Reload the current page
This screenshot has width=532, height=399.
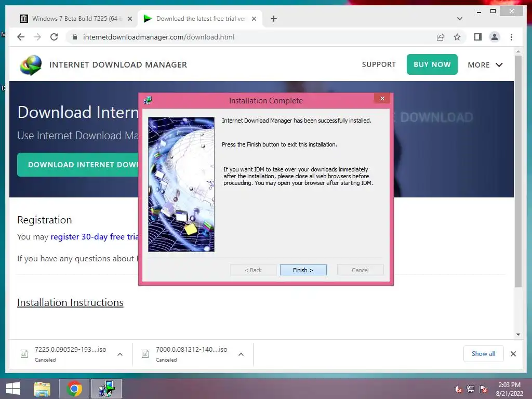pos(54,37)
